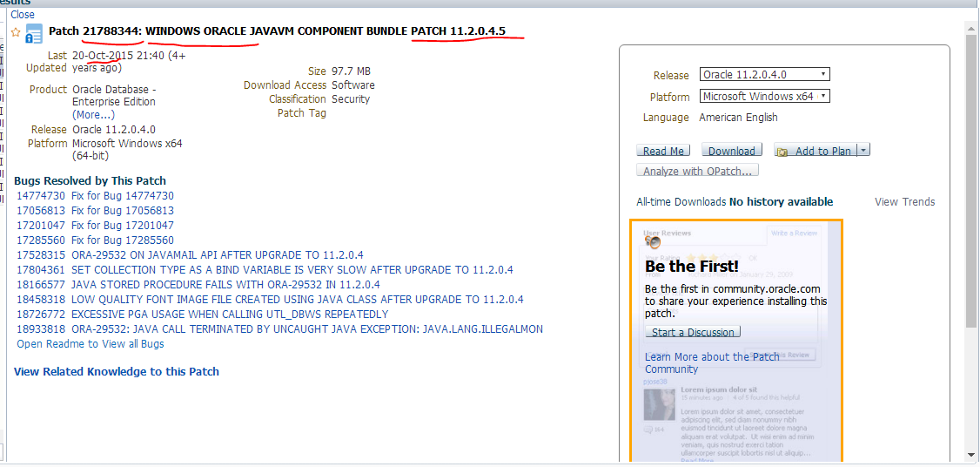Open the (More...) product link

click(94, 114)
